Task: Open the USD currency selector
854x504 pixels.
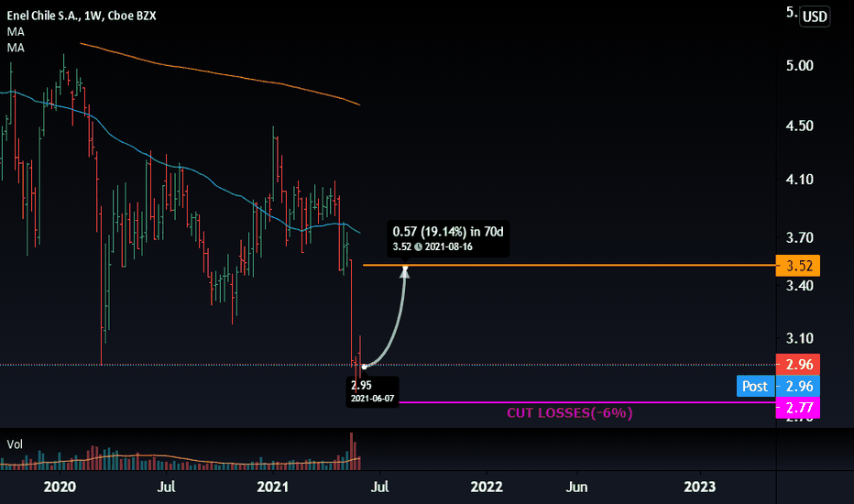Action: (815, 16)
